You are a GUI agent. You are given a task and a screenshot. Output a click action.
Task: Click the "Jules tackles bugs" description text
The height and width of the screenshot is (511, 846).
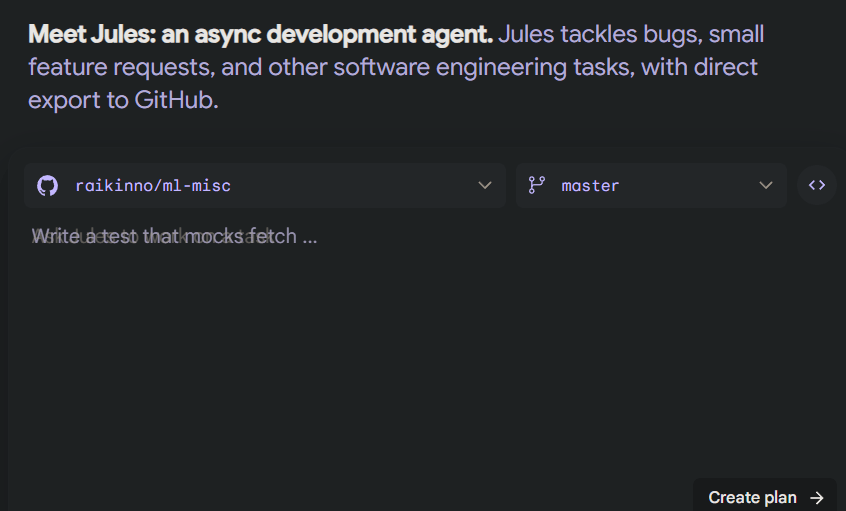coord(600,35)
